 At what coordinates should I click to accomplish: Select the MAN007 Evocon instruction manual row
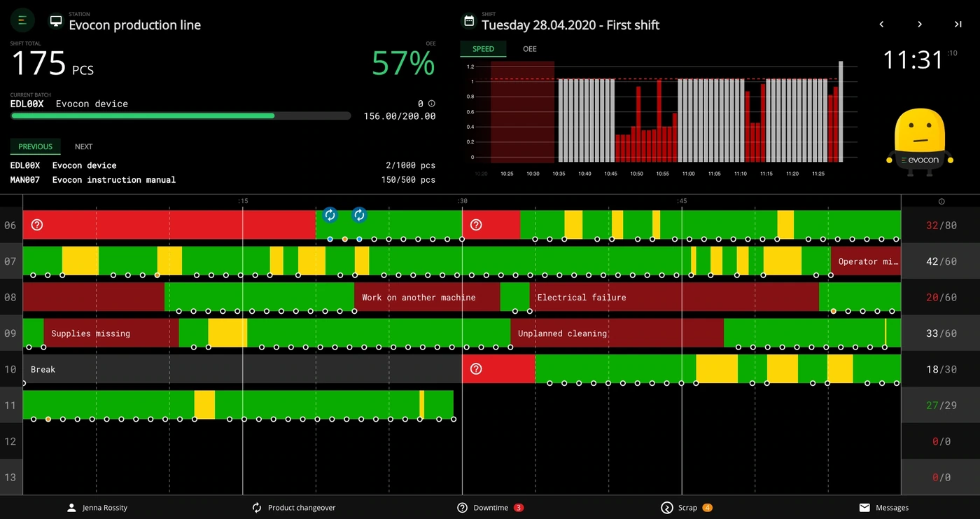coord(223,180)
